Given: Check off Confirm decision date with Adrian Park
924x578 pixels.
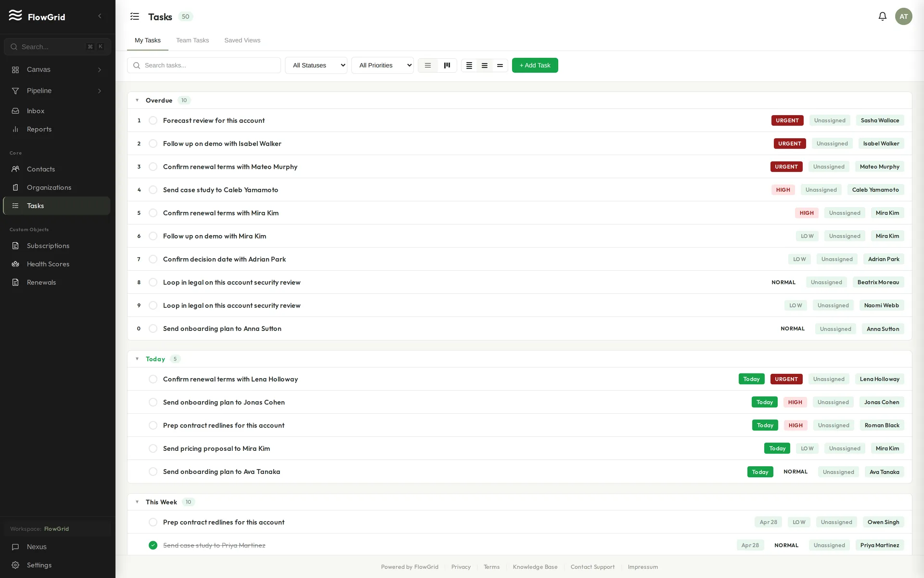Looking at the screenshot, I should coord(153,259).
